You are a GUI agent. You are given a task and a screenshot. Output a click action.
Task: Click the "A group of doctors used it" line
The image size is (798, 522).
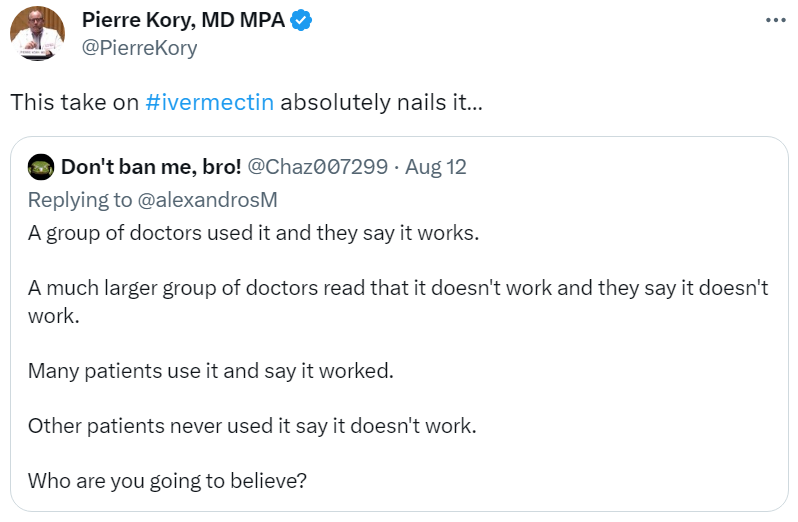254,233
